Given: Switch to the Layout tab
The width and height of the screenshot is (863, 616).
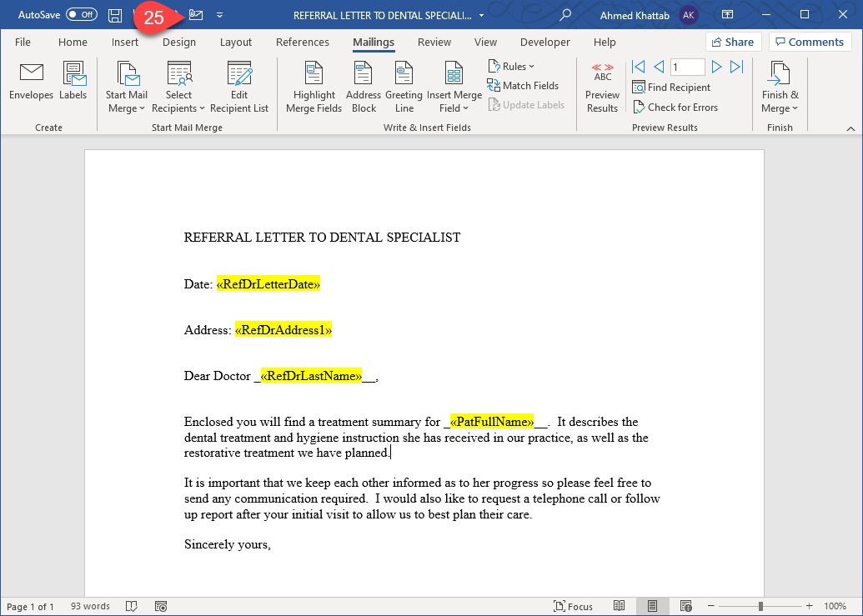Looking at the screenshot, I should coord(236,43).
